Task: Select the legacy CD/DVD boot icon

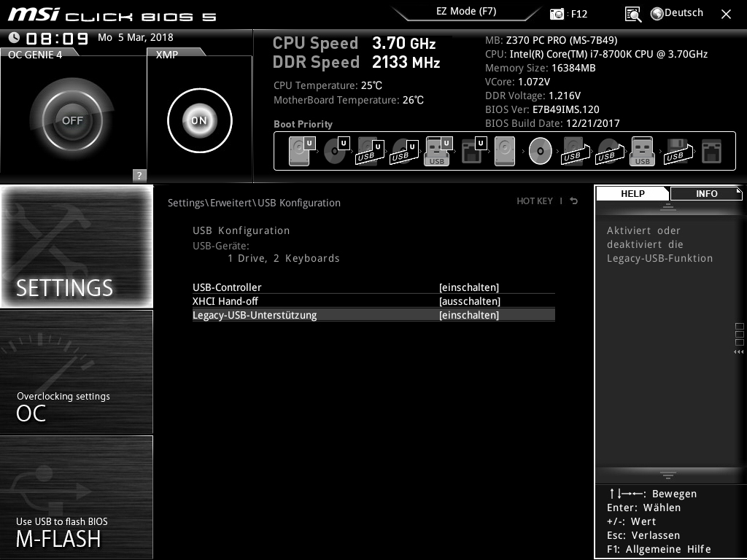Action: coord(541,151)
